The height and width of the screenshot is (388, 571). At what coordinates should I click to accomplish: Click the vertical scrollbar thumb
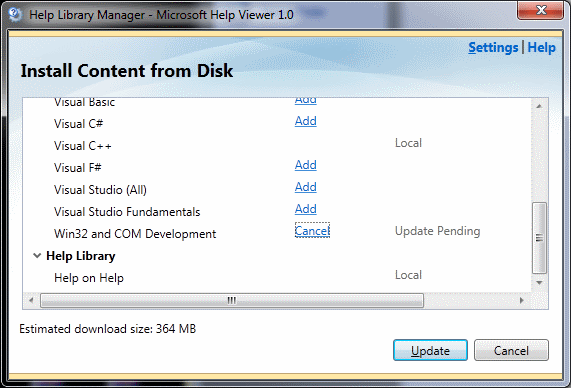tap(539, 238)
